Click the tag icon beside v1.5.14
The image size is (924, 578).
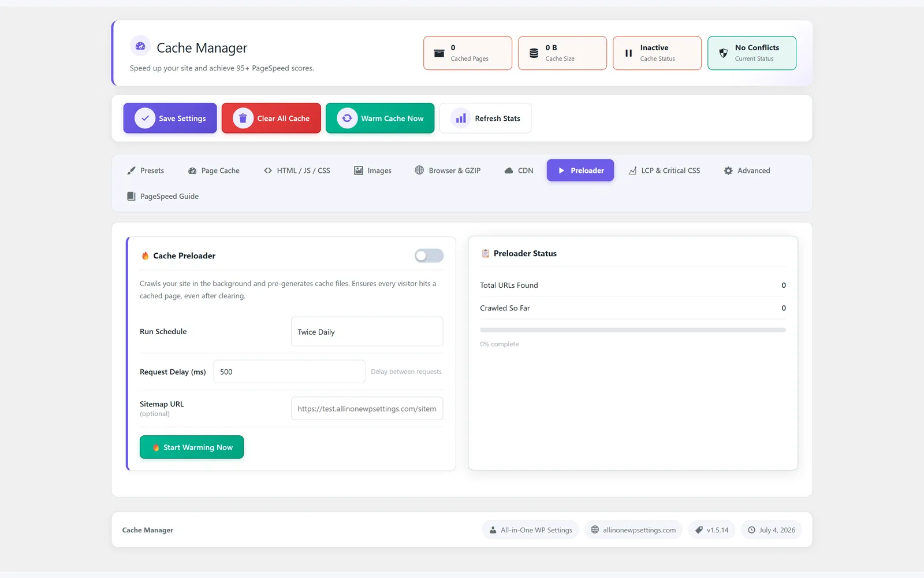699,530
